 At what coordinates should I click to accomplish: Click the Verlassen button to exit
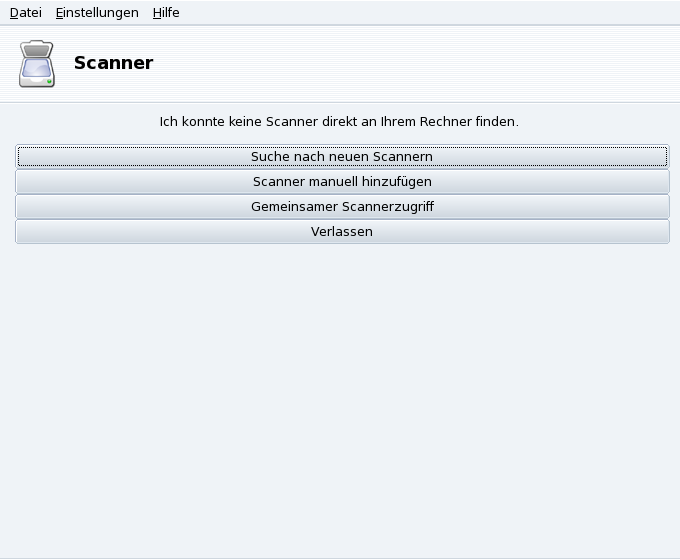[342, 232]
